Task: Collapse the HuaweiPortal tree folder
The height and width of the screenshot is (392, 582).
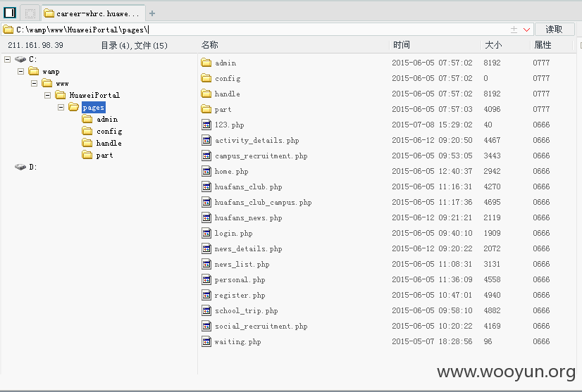Action: [47, 95]
